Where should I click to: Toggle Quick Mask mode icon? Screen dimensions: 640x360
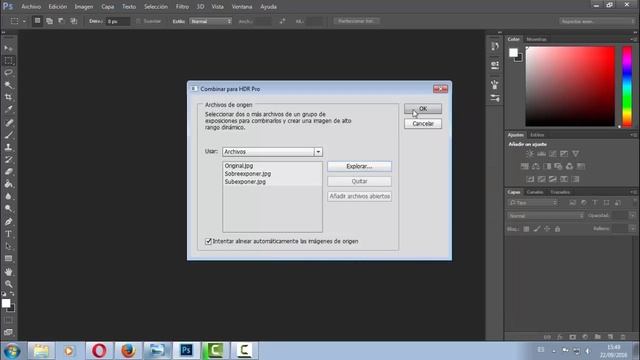tap(8, 321)
